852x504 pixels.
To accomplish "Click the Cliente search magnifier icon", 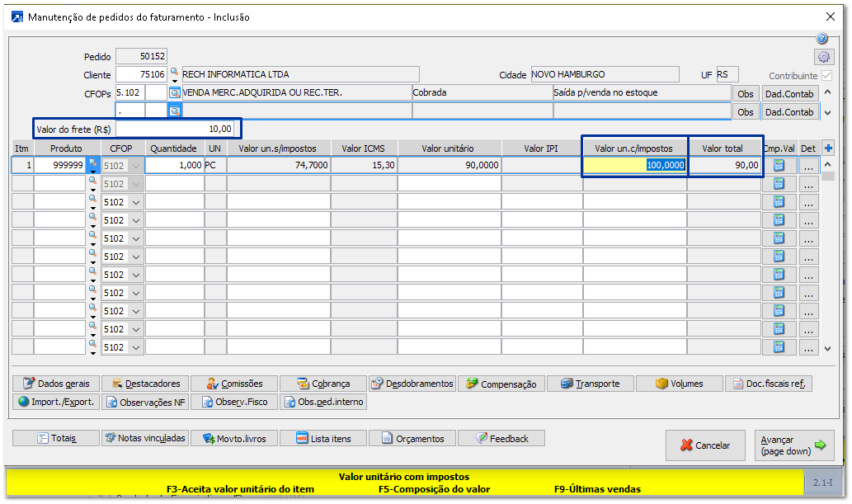I will 175,74.
